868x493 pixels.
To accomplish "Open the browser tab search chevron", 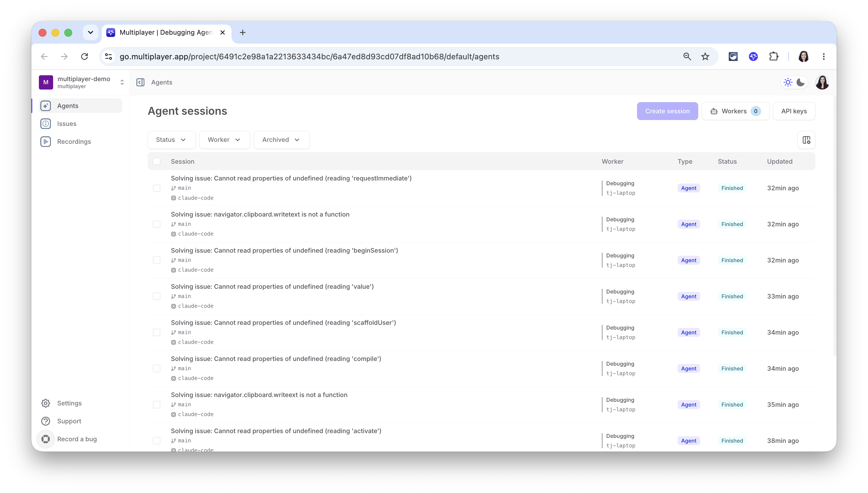I will pos(90,32).
